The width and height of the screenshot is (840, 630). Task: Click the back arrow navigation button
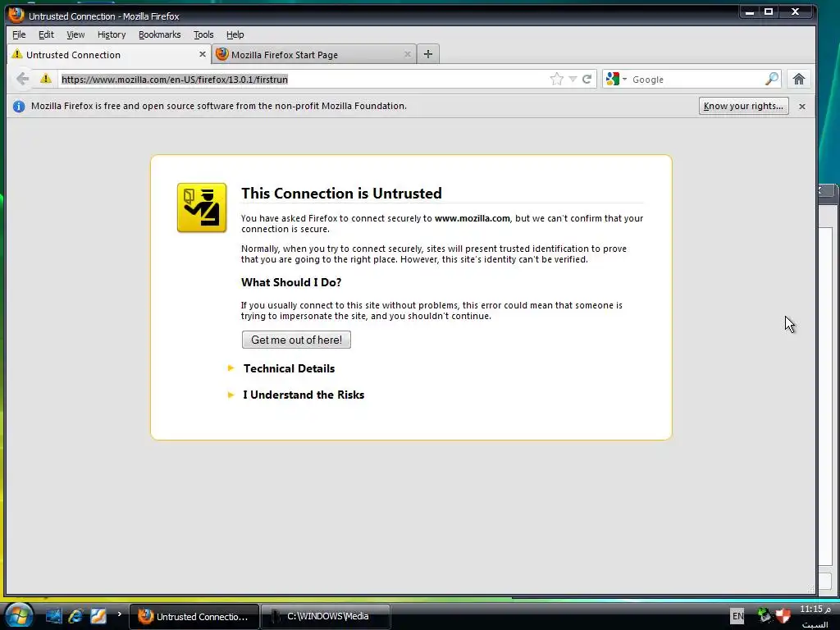[22, 79]
